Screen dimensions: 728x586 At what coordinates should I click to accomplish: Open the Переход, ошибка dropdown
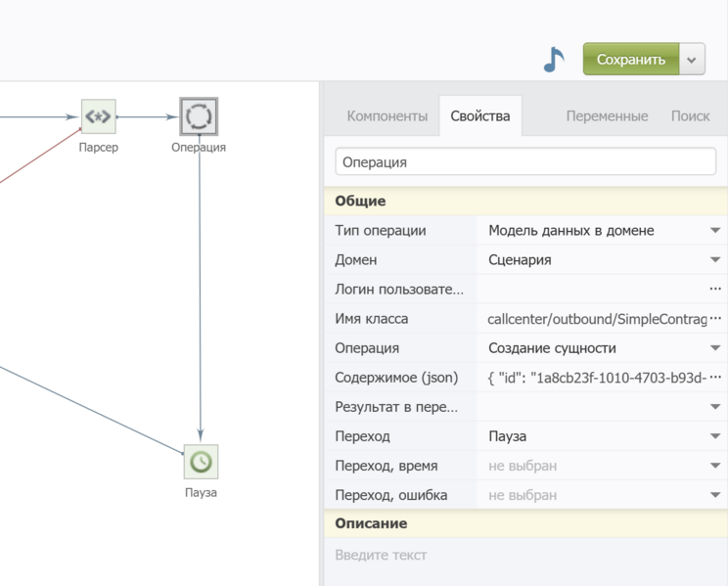[x=715, y=495]
